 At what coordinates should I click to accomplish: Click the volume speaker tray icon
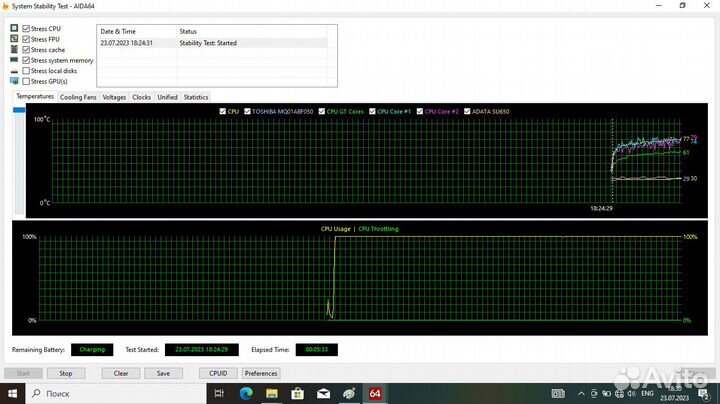tap(632, 393)
